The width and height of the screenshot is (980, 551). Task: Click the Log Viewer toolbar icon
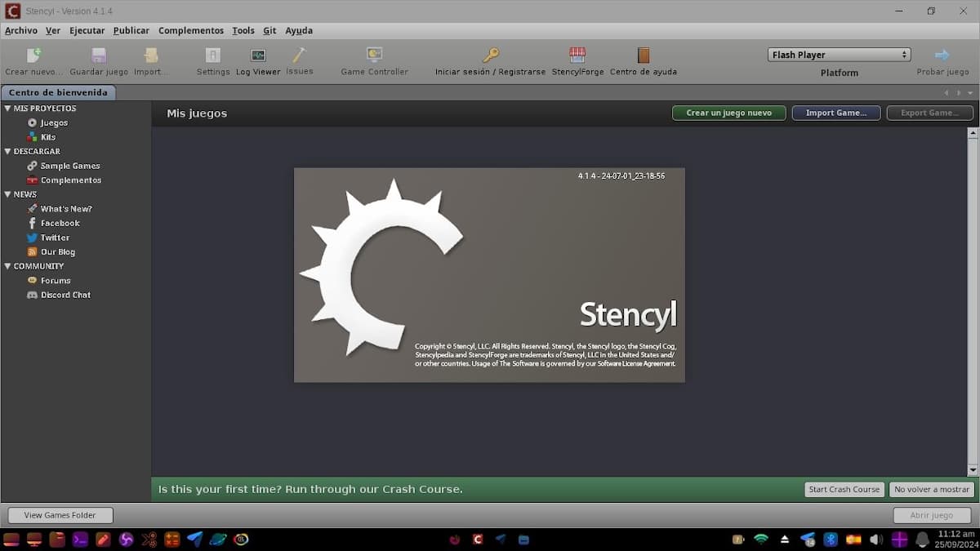[258, 56]
